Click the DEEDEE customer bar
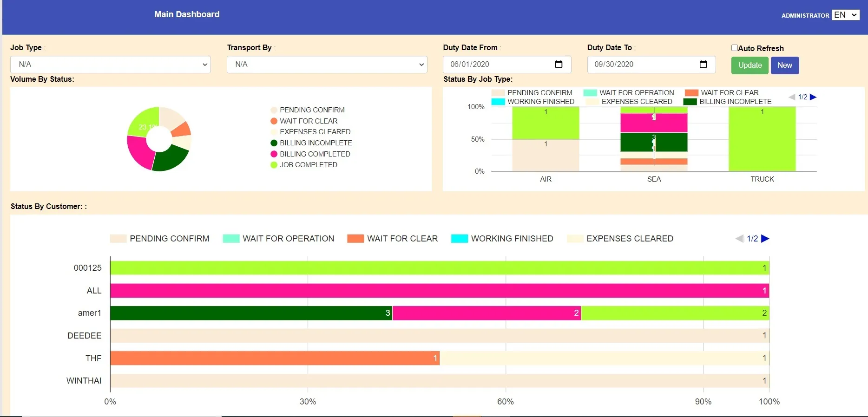This screenshot has height=417, width=868. coord(440,336)
